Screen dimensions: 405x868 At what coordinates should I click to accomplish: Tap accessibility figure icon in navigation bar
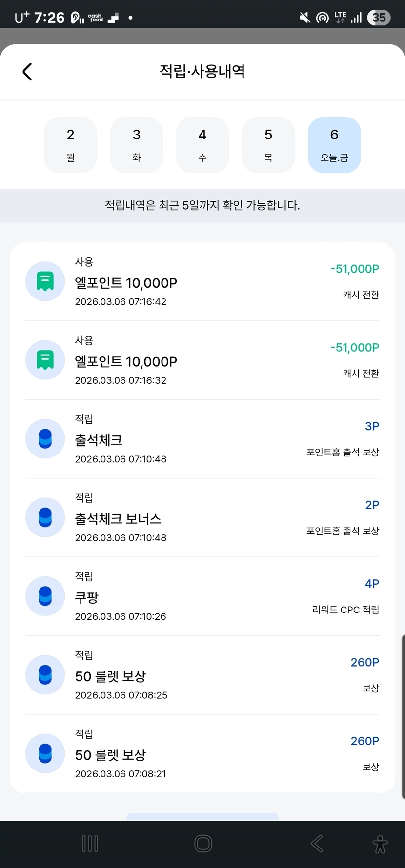point(380,844)
